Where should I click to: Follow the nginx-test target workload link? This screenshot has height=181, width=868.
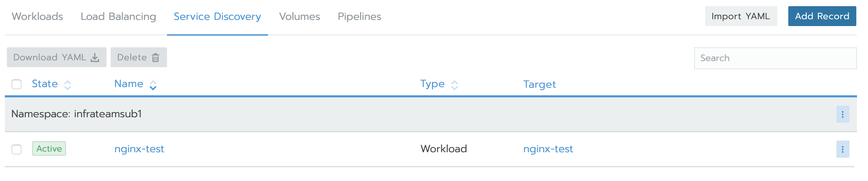548,149
